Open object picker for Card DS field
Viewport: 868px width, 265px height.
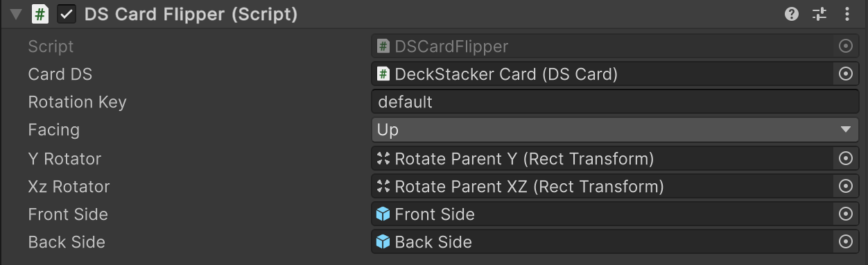845,74
